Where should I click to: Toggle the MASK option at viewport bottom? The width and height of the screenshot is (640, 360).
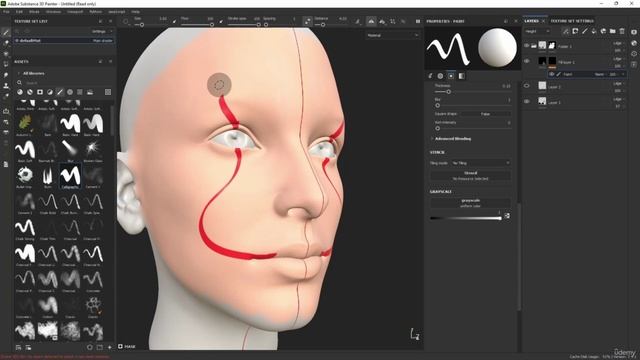pos(127,347)
